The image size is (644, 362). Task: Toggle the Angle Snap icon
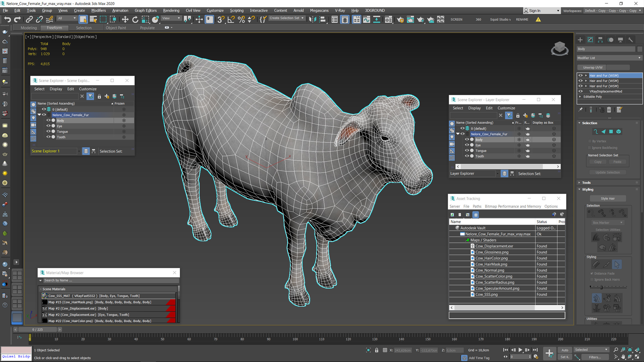231,19
